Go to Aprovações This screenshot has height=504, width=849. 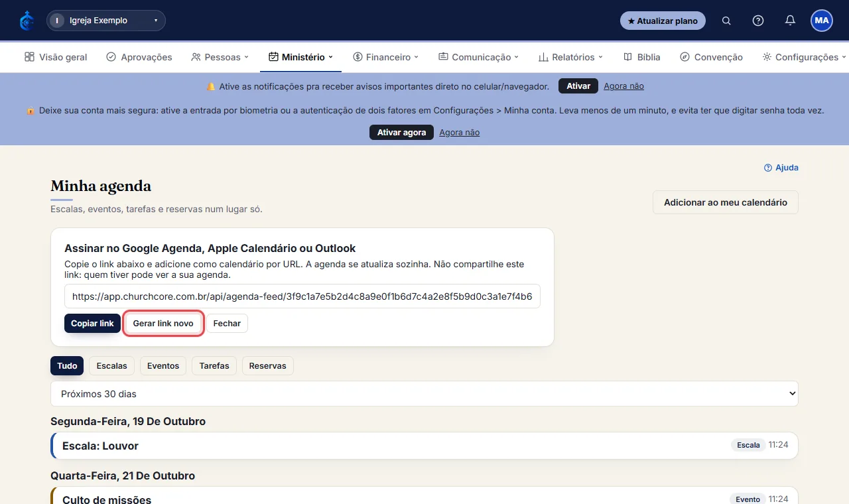click(139, 57)
